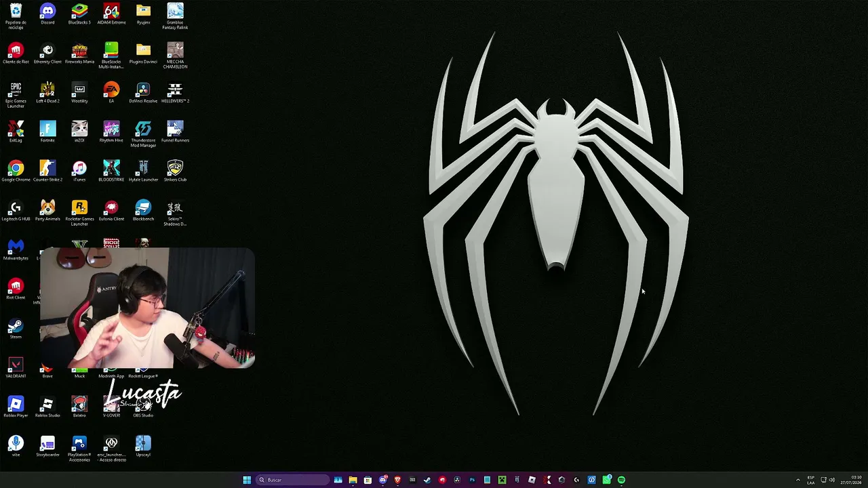Open the network and volume quick settings
Screen dimensions: 868x488
(828, 480)
